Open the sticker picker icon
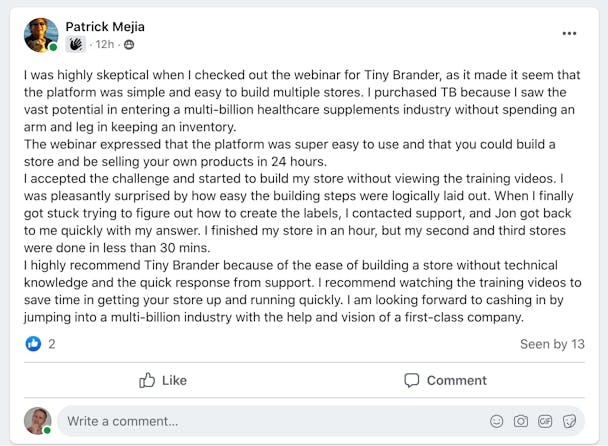Viewport: 608px width, 446px height. pyautogui.click(x=569, y=421)
